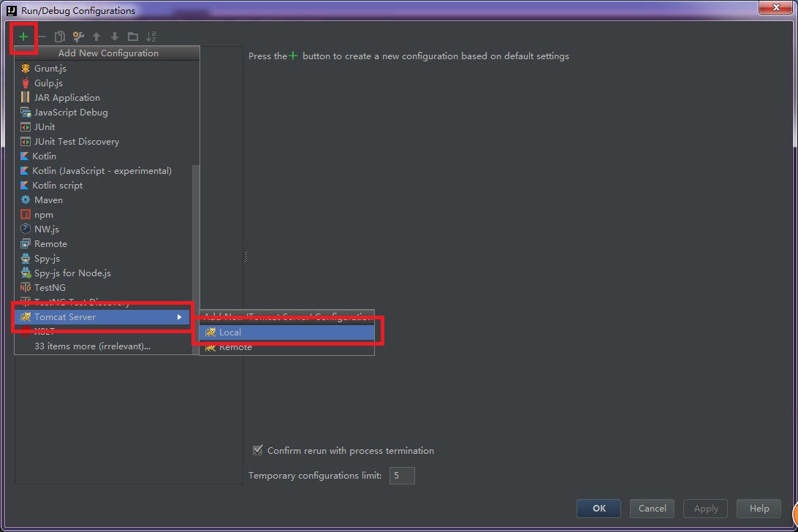Viewport: 798px width, 532px height.
Task: Click the Move Up arrow icon
Action: click(96, 37)
